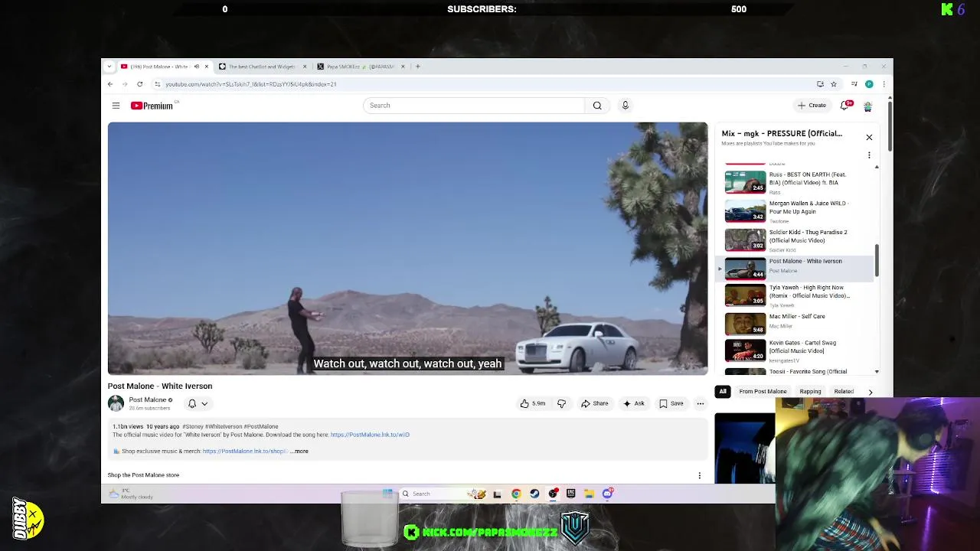
Task: Click the Share button
Action: pos(594,403)
